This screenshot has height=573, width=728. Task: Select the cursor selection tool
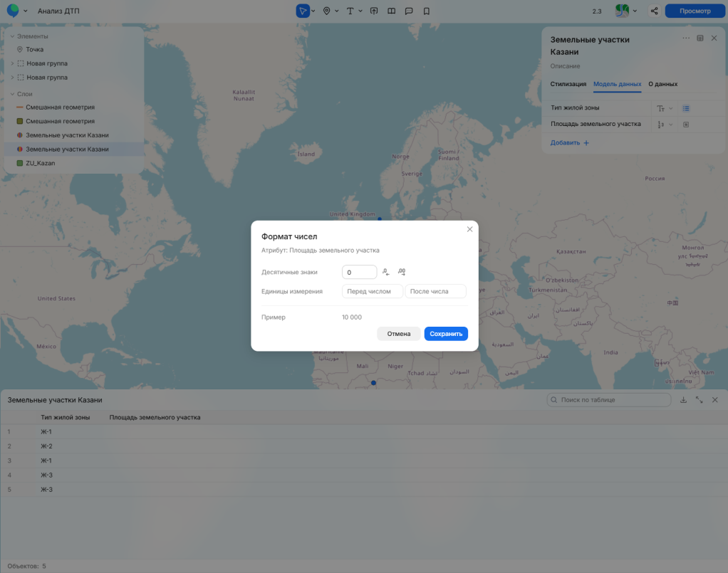(303, 11)
